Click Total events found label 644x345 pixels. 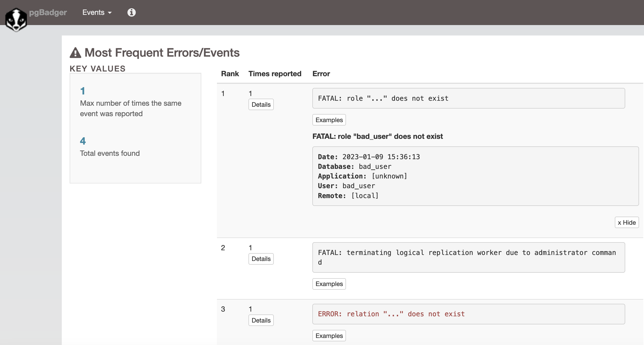(110, 153)
